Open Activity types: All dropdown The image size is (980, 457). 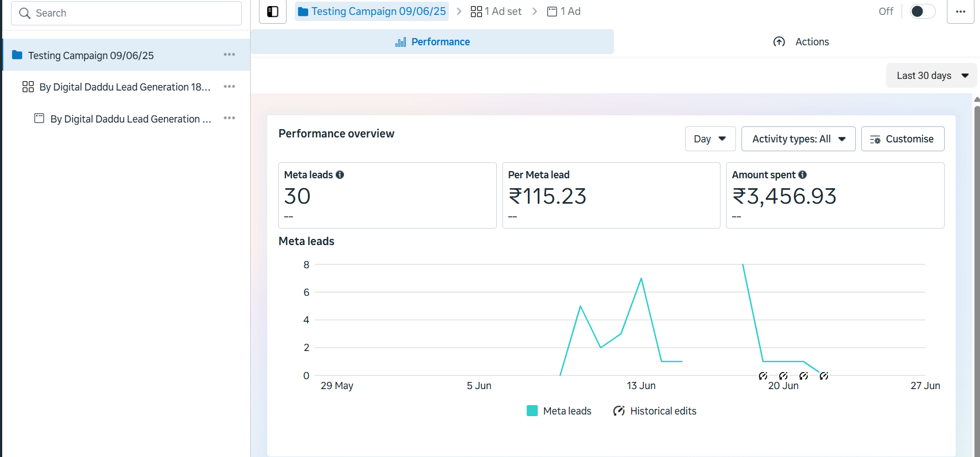[798, 139]
